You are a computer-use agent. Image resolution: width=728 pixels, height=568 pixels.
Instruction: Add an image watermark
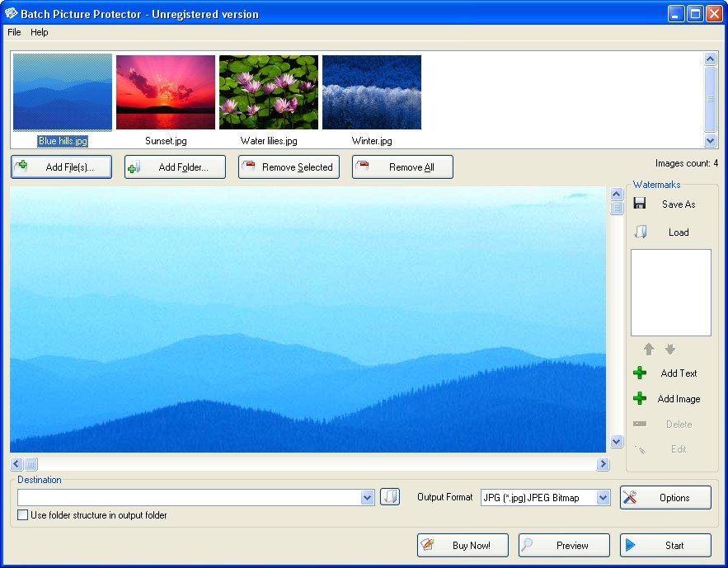(669, 399)
